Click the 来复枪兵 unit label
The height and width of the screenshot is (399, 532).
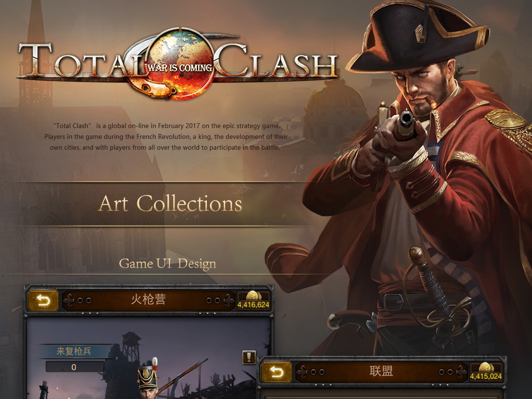74,351
